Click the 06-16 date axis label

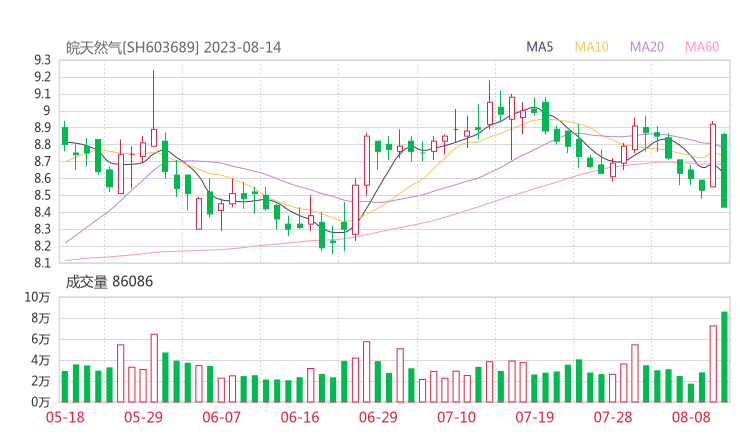pyautogui.click(x=300, y=417)
